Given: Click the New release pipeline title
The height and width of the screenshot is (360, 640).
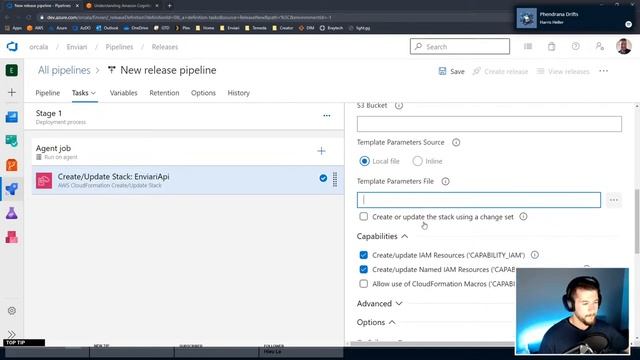Looking at the screenshot, I should [168, 70].
